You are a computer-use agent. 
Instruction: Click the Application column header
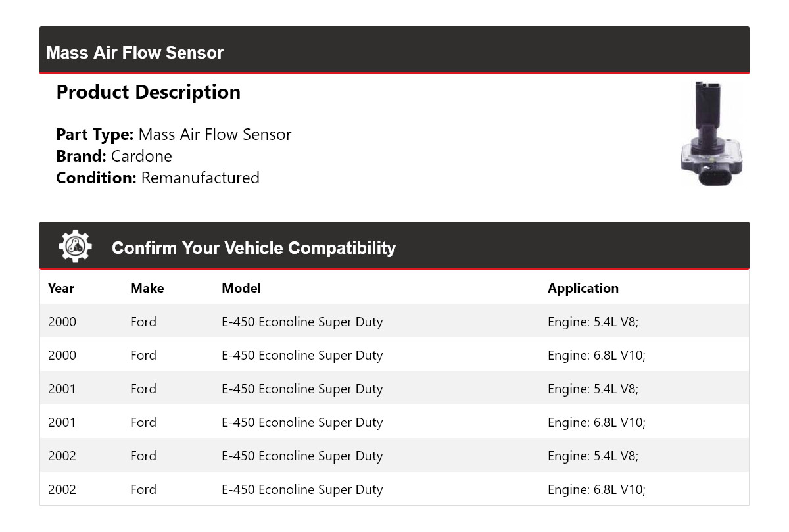click(x=583, y=288)
